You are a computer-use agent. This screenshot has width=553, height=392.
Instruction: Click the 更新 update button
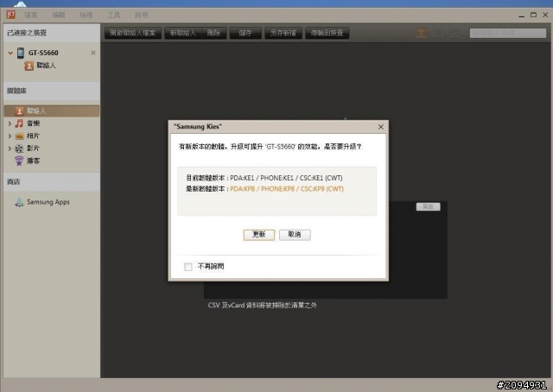point(259,235)
